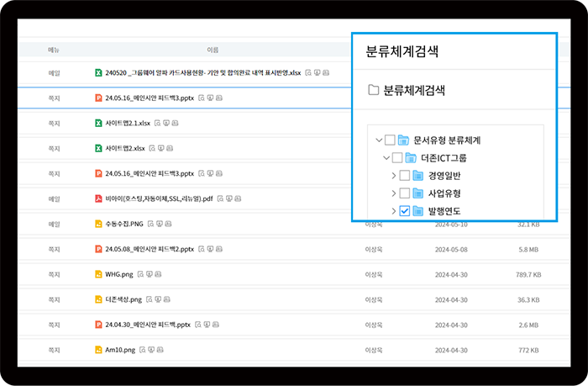Image resolution: width=588 pixels, height=386 pixels.
Task: Open file 24.04.30_메인시안 피드백.pptx
Action: pos(148,325)
